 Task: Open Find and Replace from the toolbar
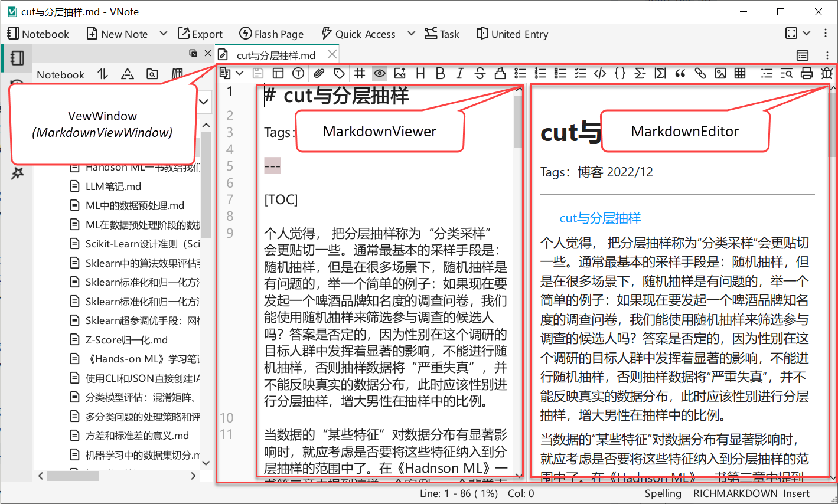coord(787,73)
